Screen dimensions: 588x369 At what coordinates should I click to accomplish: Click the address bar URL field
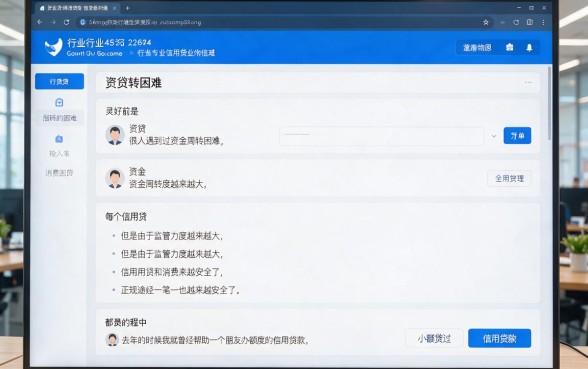[283, 22]
